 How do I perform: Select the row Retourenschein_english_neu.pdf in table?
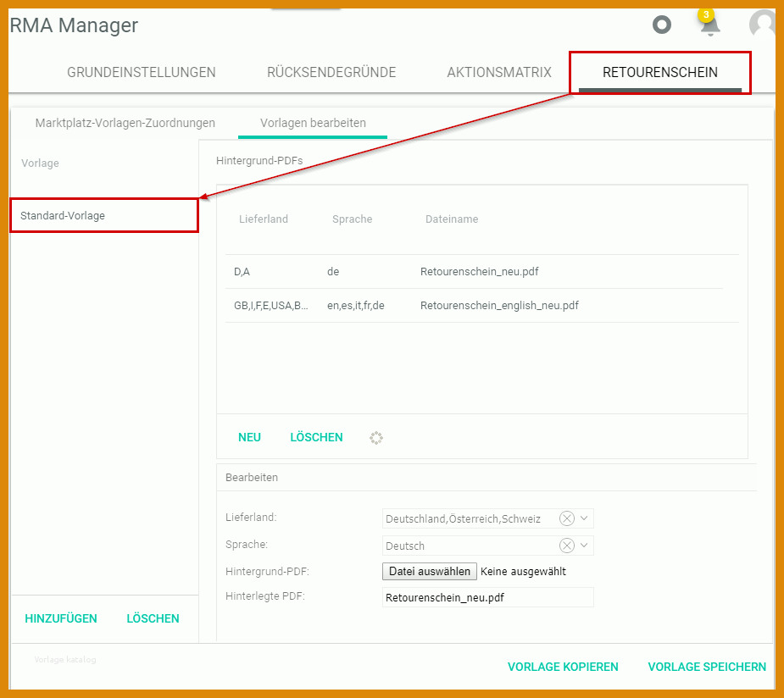[482, 306]
